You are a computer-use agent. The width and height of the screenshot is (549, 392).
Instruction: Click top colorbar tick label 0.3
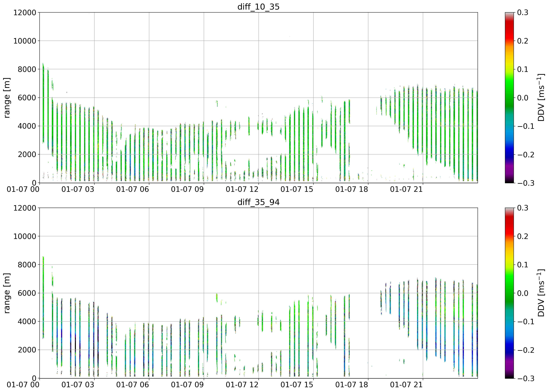click(x=523, y=13)
